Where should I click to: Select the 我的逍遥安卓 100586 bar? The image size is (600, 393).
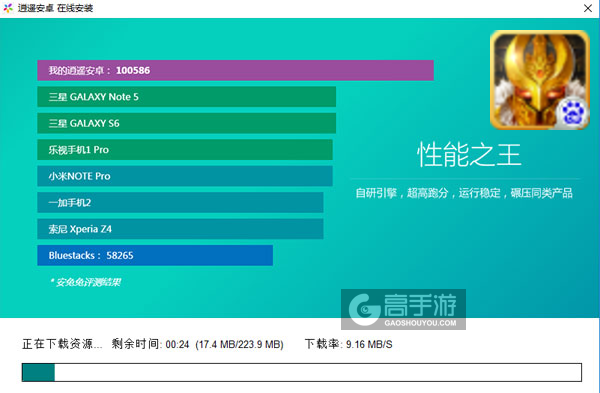coord(235,70)
